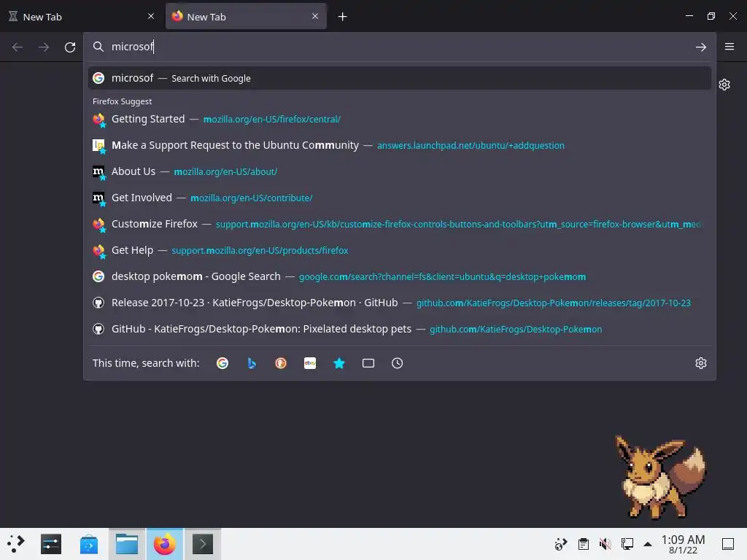Select 'microsof — Search with Google' suggestion
This screenshot has width=747, height=560.
[x=399, y=78]
